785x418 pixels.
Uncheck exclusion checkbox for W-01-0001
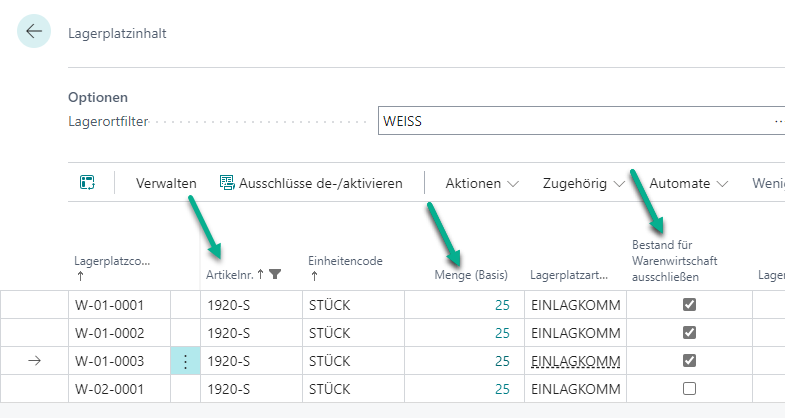click(x=689, y=306)
